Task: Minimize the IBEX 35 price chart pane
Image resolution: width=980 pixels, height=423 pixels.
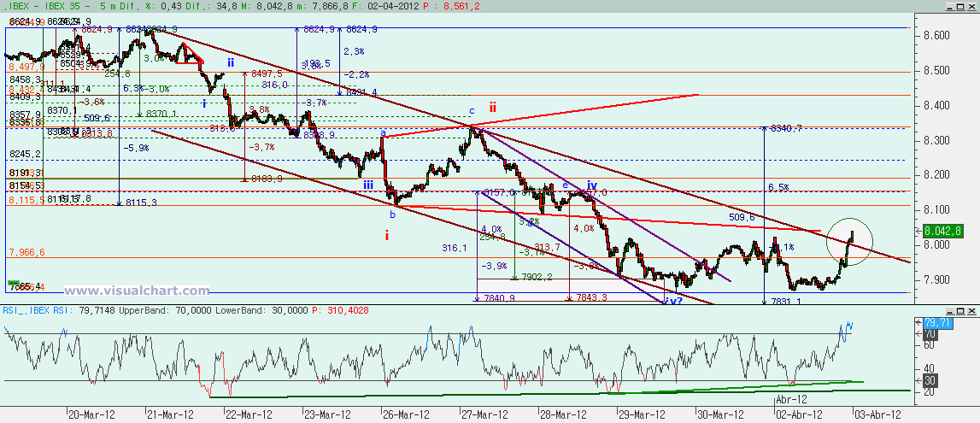Action: pyautogui.click(x=950, y=6)
